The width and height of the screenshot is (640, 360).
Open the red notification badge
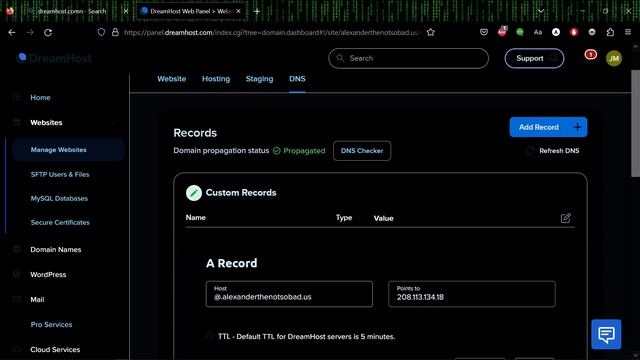click(x=590, y=55)
